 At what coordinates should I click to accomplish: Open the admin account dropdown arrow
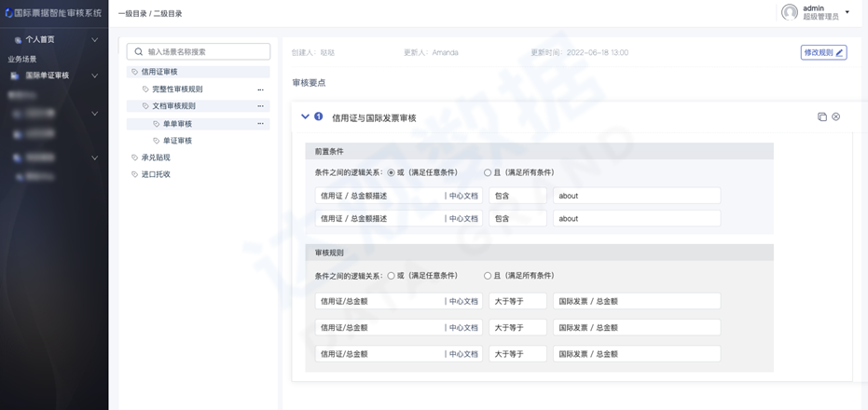847,12
